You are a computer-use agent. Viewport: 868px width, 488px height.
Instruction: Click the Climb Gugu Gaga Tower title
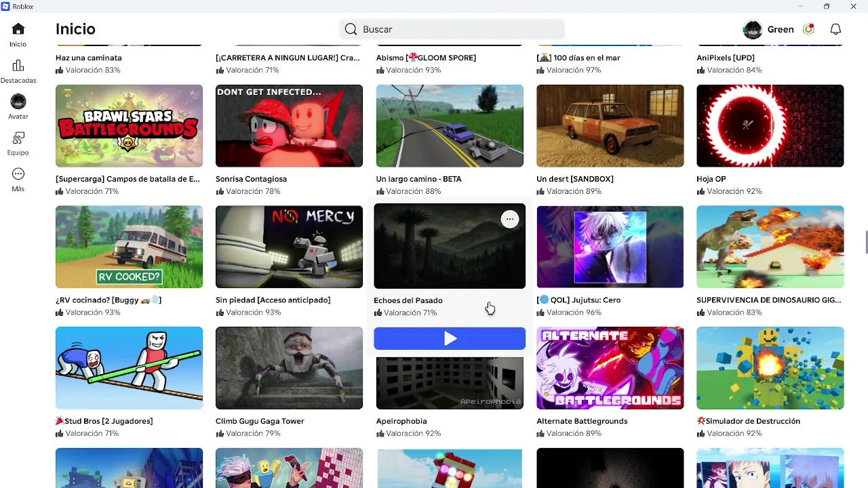tap(260, 421)
